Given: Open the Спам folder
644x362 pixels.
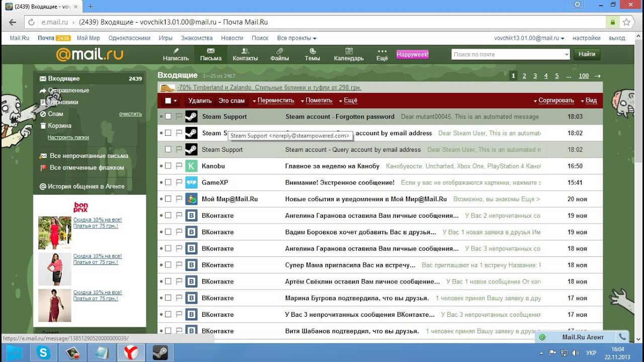Looking at the screenshot, I should pyautogui.click(x=55, y=114).
